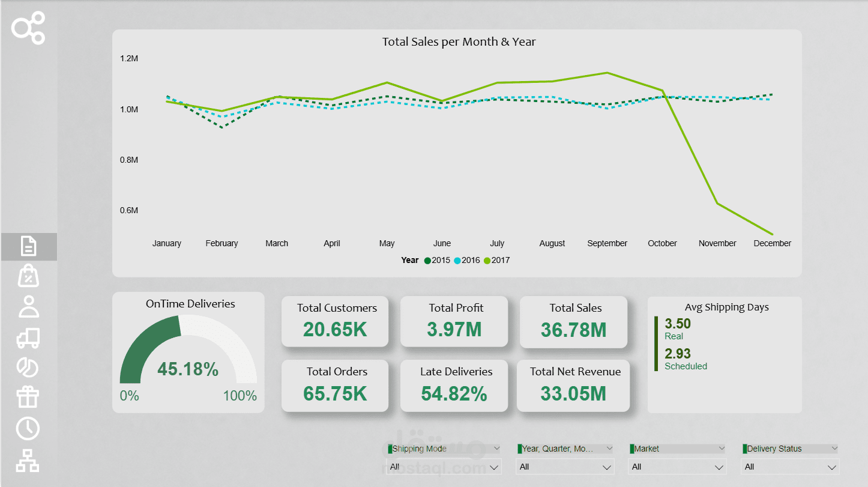Select the Total Sales 36.78M card
868x487 pixels.
573,322
